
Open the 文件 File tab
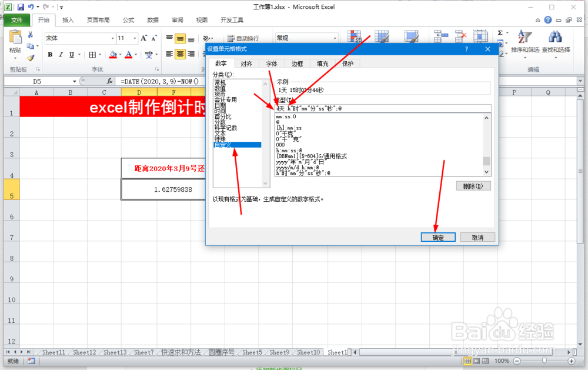pos(16,20)
